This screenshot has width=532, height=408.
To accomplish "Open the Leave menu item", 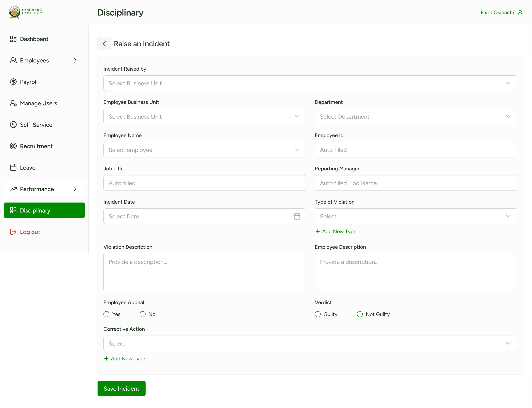I will (x=28, y=168).
